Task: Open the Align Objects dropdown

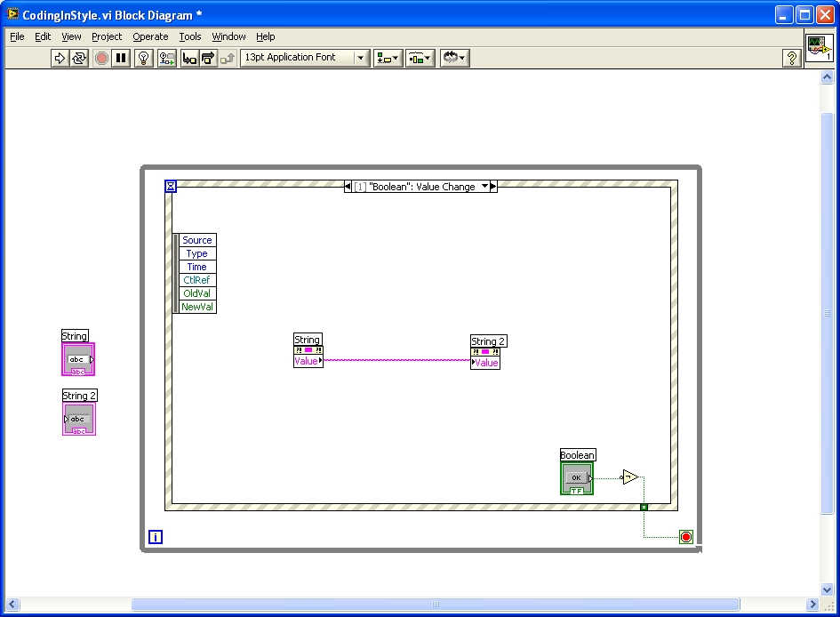Action: 388,58
